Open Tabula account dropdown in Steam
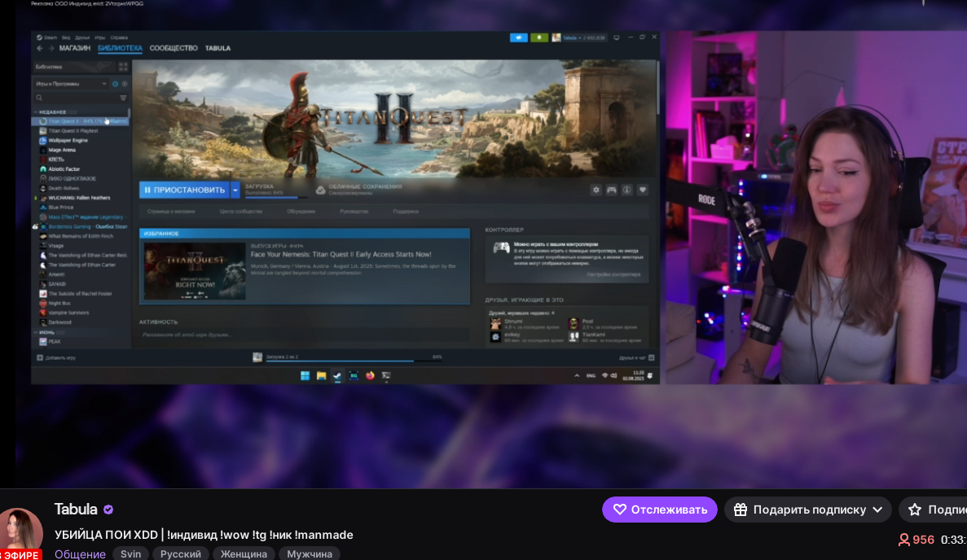This screenshot has height=560, width=967. tap(578, 37)
